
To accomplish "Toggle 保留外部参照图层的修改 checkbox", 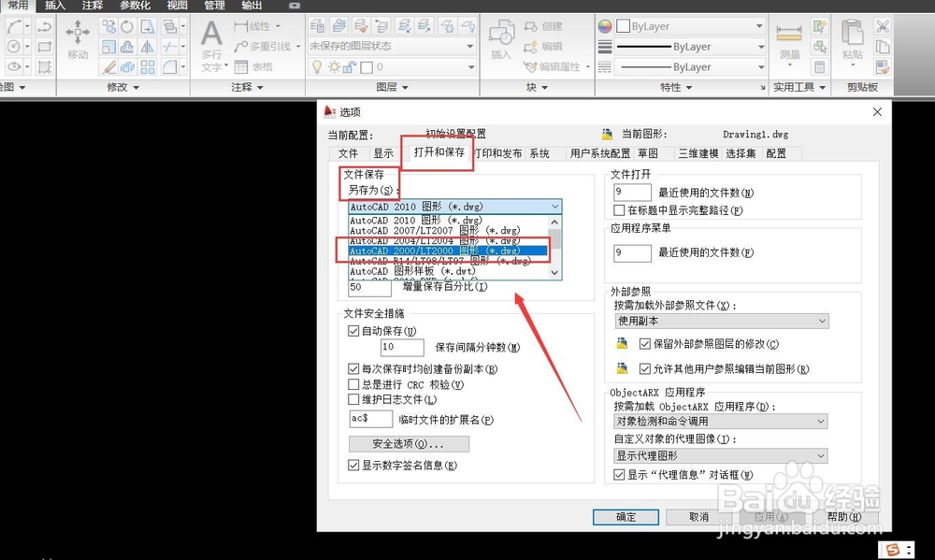I will [x=644, y=343].
